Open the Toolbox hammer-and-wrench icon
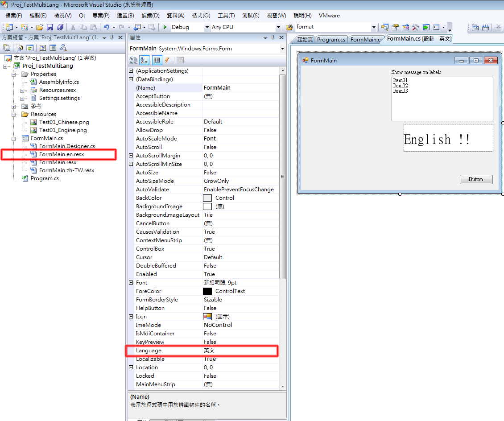Image resolution: width=504 pixels, height=421 pixels. 416,27
